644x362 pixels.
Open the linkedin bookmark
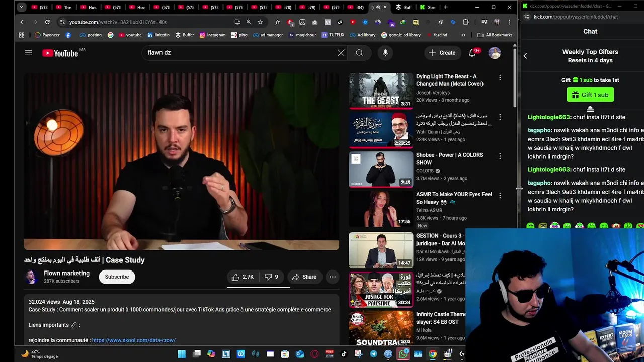coord(158,35)
